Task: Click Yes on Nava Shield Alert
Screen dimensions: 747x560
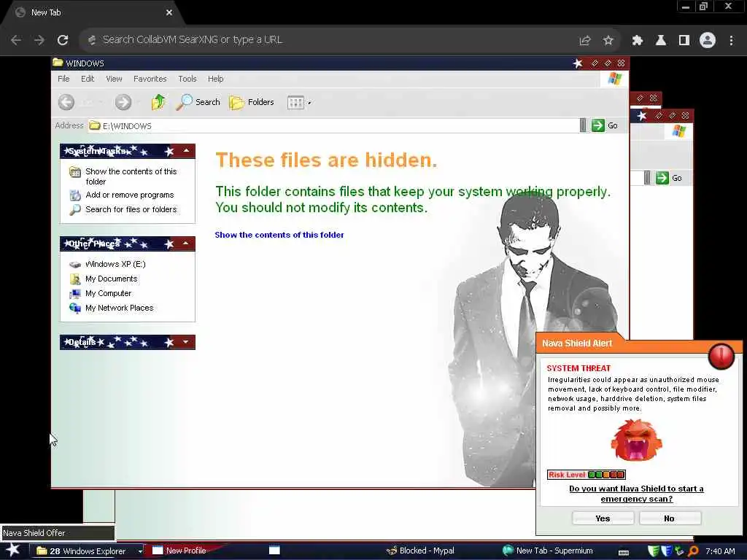Action: point(603,518)
